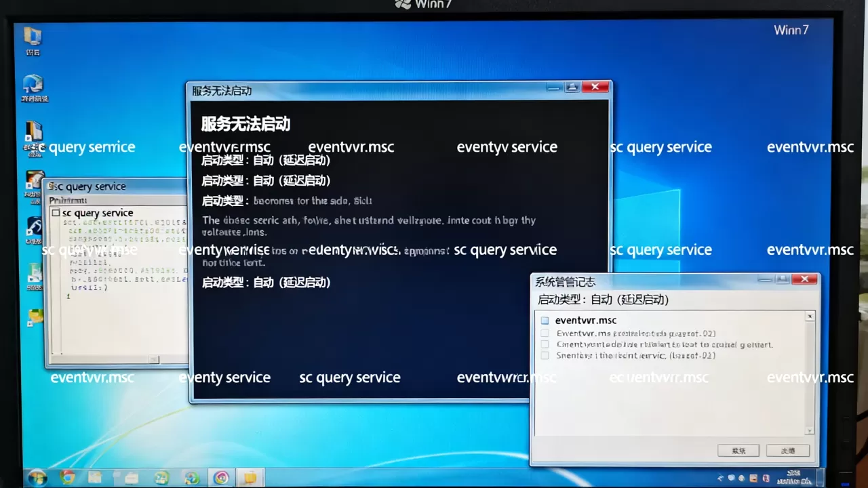Close the 服务无法启动 window

pyautogui.click(x=595, y=87)
